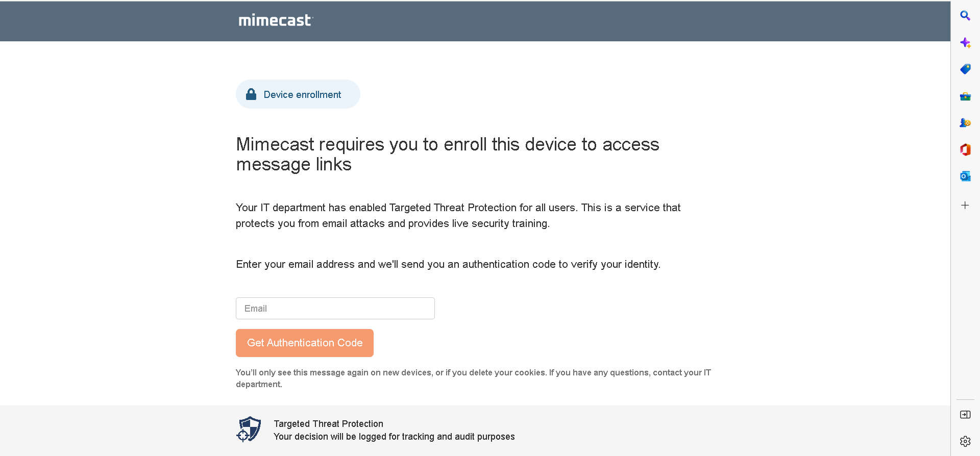
Task: Click the audit purposes logging notice
Action: (x=394, y=437)
